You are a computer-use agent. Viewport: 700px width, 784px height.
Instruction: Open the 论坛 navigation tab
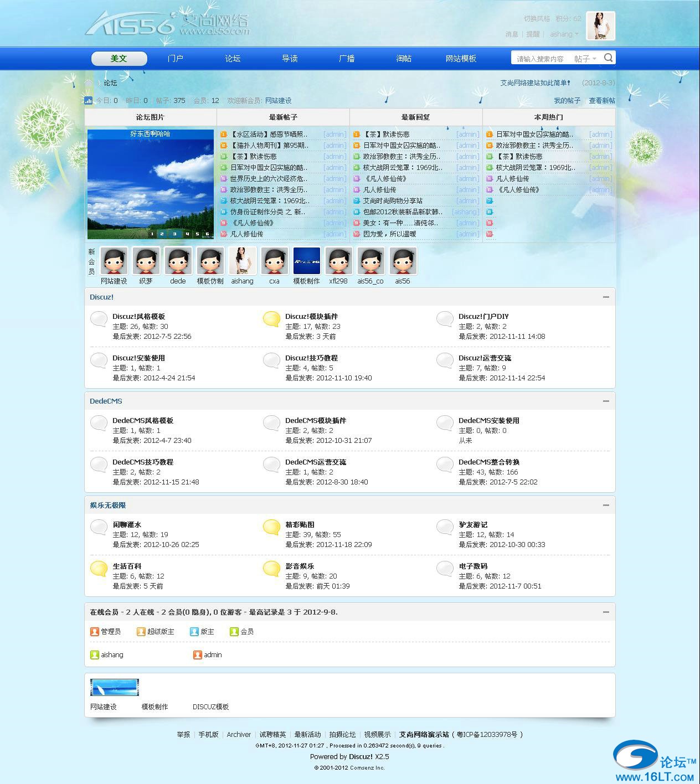pyautogui.click(x=233, y=59)
